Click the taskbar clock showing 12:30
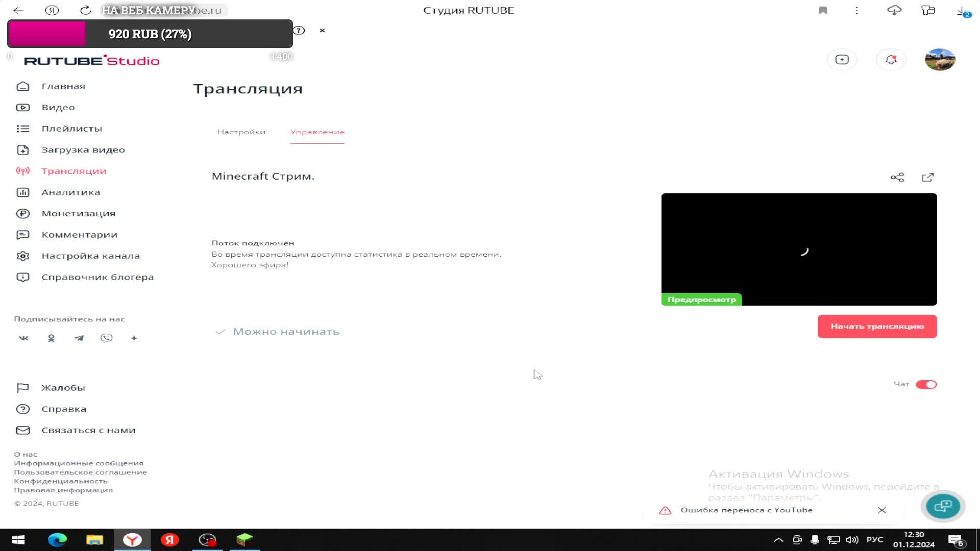The image size is (980, 551). [914, 540]
